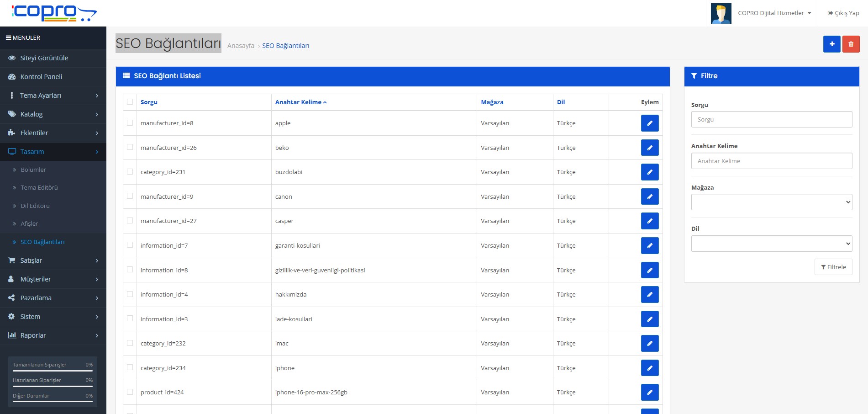Click the Copro logo
Screen dimensions: 868x414
click(x=54, y=13)
